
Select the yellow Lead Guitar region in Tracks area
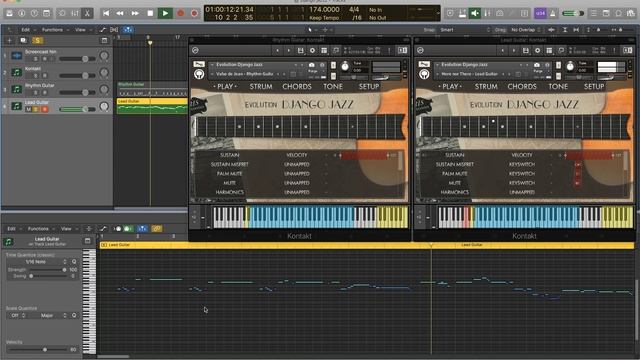click(x=152, y=106)
